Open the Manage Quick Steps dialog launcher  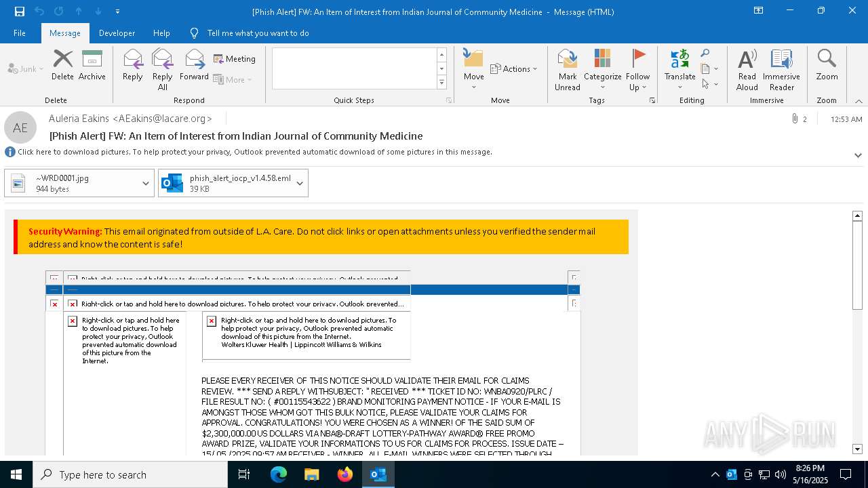449,100
